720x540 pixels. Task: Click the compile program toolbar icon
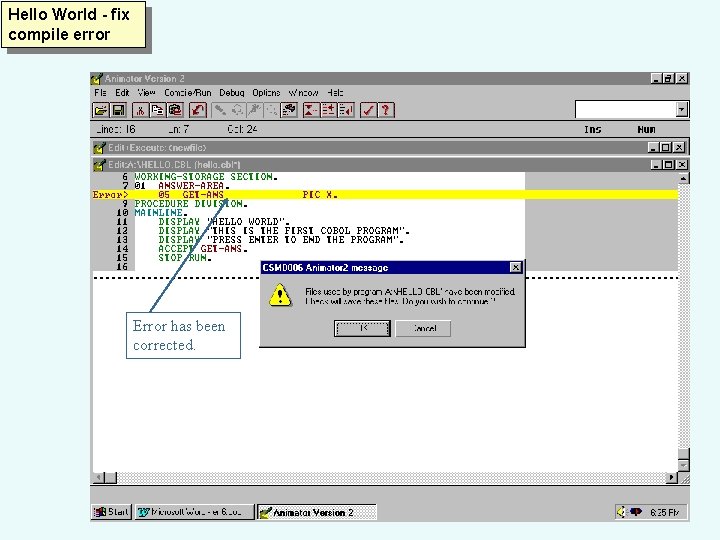(x=289, y=110)
